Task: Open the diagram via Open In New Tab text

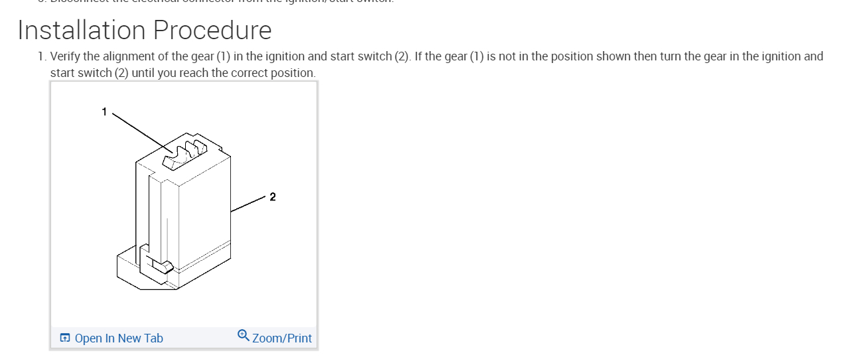Action: click(119, 338)
